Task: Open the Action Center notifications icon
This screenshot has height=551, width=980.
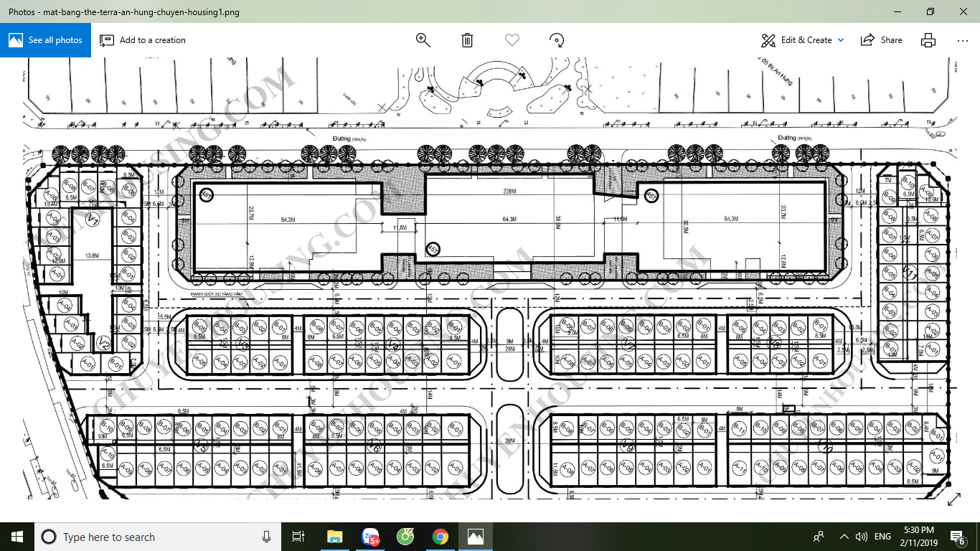Action: coord(958,537)
